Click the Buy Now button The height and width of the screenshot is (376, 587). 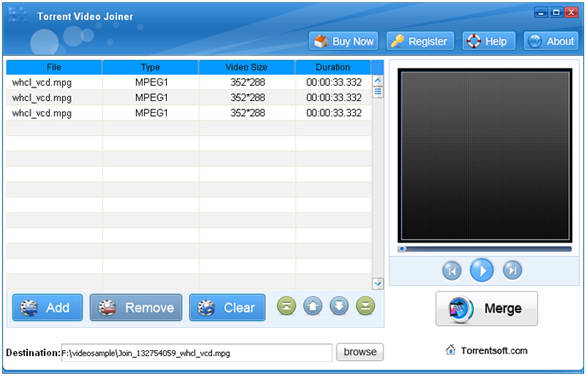pyautogui.click(x=343, y=41)
